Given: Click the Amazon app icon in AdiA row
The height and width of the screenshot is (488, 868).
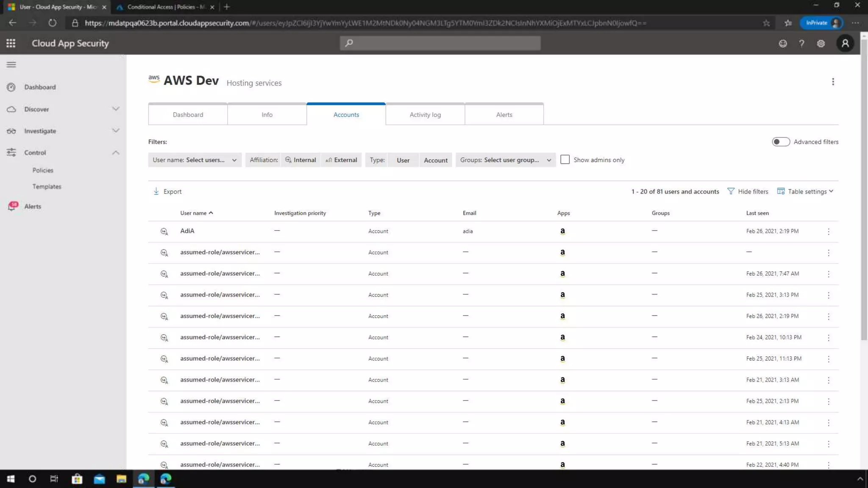Looking at the screenshot, I should [x=562, y=231].
